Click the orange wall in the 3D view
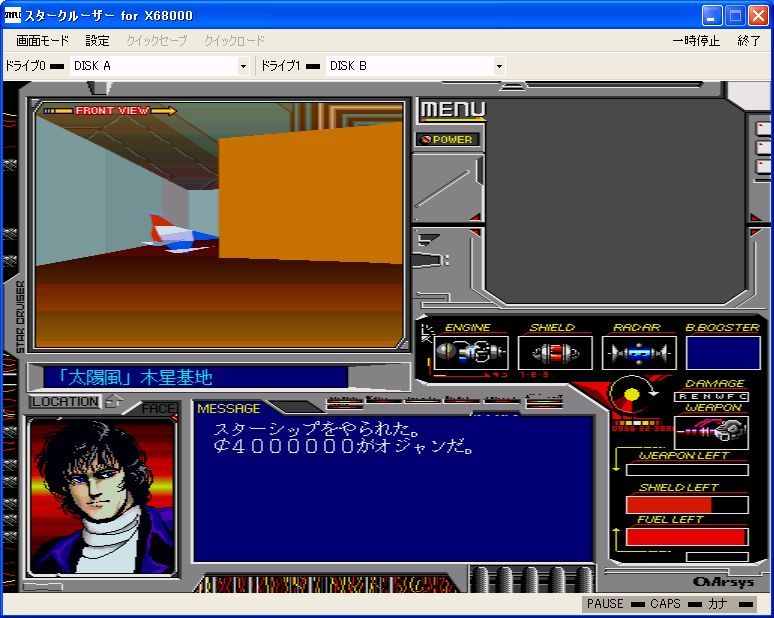The height and width of the screenshot is (618, 774). click(310, 192)
